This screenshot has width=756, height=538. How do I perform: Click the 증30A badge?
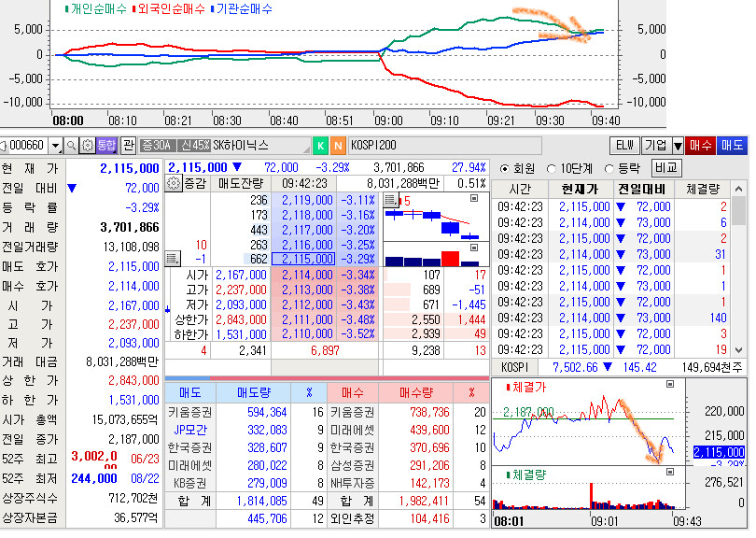click(x=157, y=146)
